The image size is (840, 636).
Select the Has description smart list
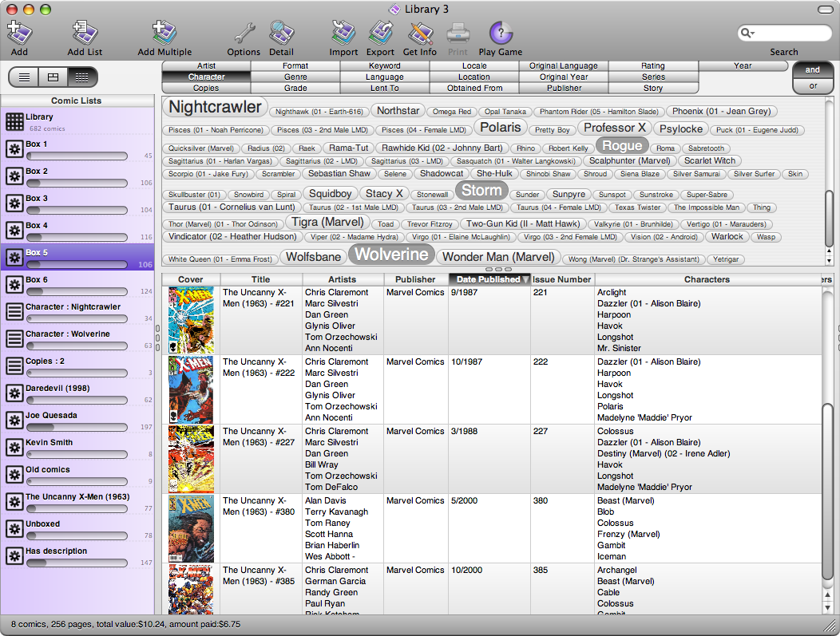pyautogui.click(x=77, y=555)
